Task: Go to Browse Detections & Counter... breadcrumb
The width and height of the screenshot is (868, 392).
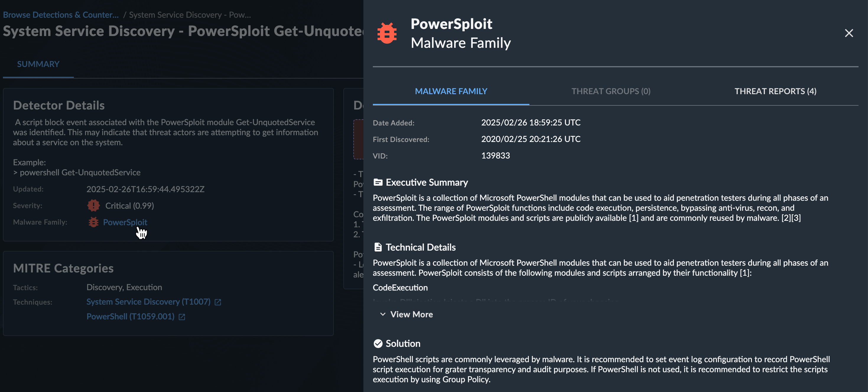Action: [61, 15]
